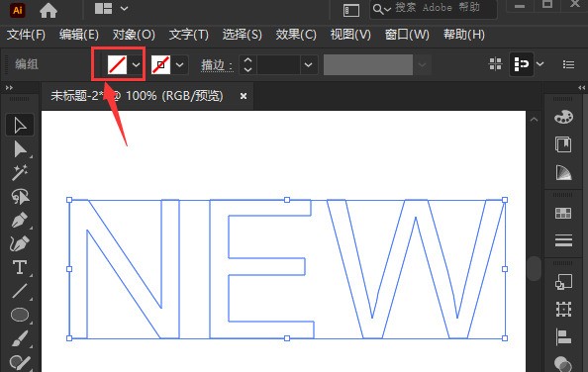Open the stroke weight dropdown
This screenshot has height=372, width=588.
308,65
